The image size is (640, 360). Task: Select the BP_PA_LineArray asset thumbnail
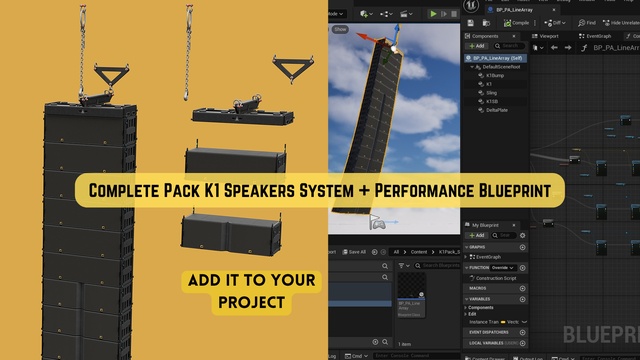click(x=411, y=295)
